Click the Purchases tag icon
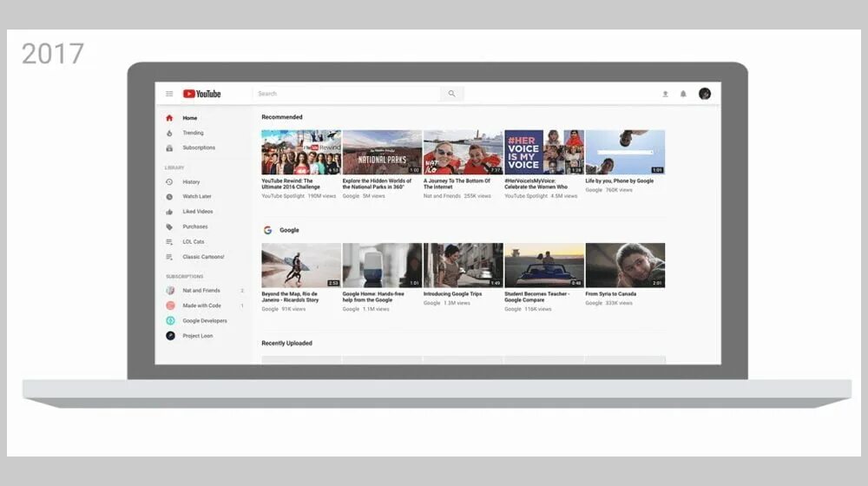Screen dimensions: 868x486 169,227
